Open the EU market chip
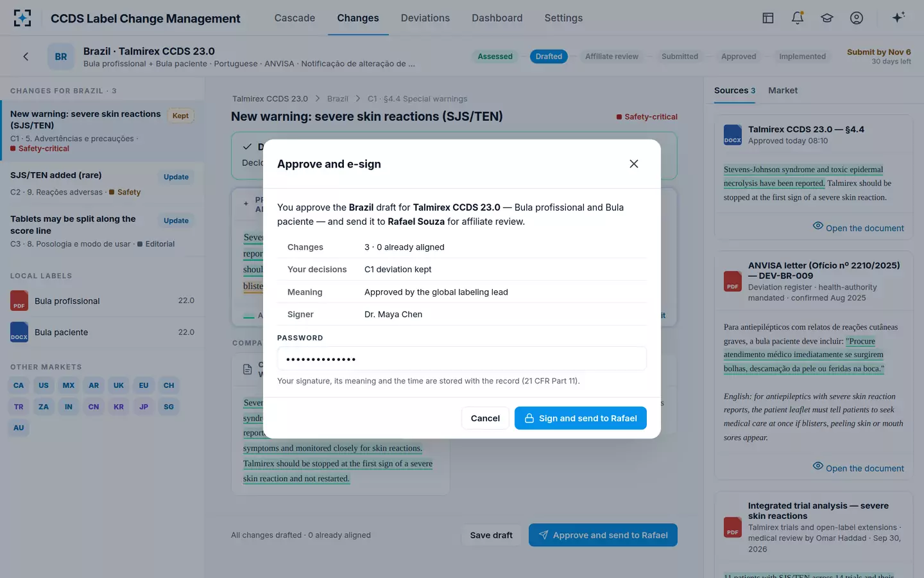Screen dimensions: 924x578 144,385
